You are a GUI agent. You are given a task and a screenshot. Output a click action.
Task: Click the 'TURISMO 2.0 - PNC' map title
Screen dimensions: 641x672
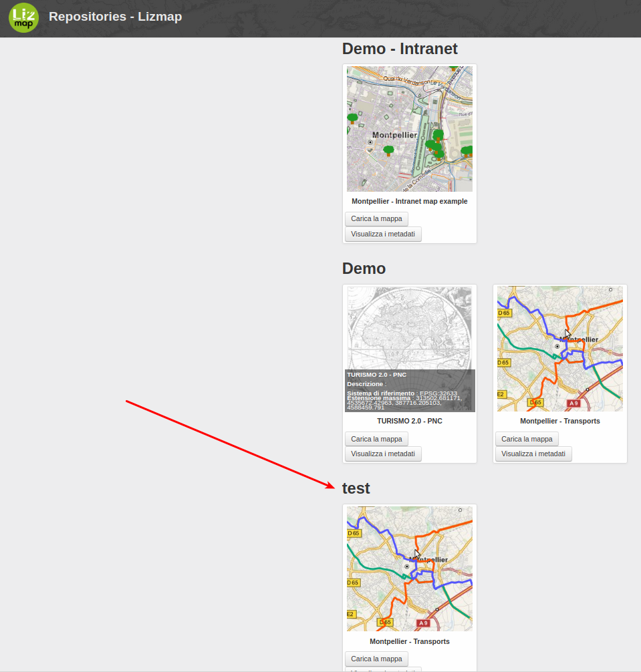(409, 421)
